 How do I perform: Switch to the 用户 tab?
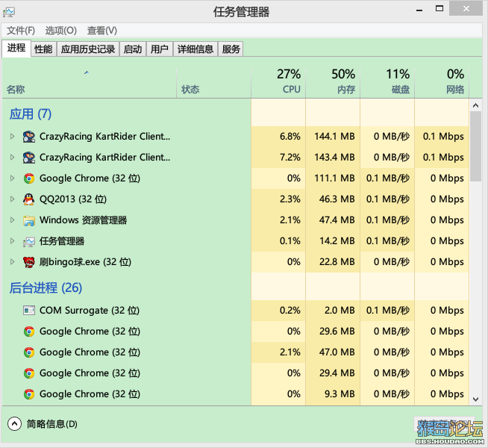click(160, 49)
